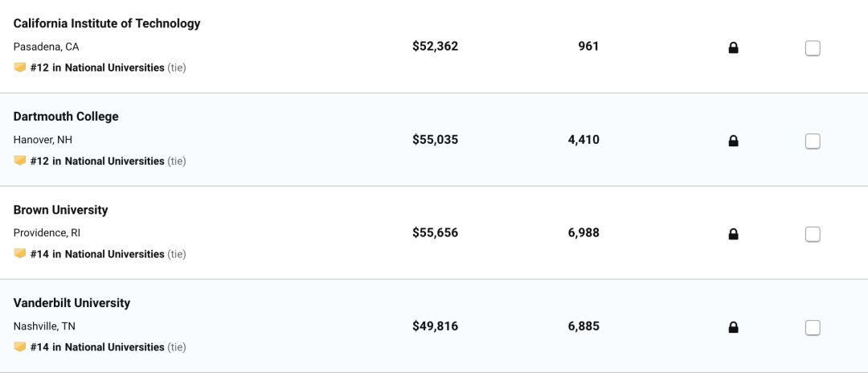
Task: Click the 6,885 enrollment figure for Vanderbilt
Action: pyautogui.click(x=583, y=326)
